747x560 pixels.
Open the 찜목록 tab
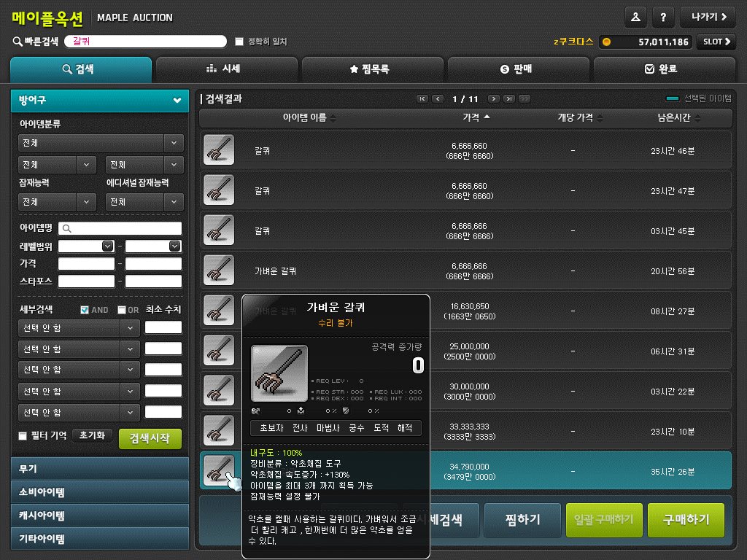373,69
